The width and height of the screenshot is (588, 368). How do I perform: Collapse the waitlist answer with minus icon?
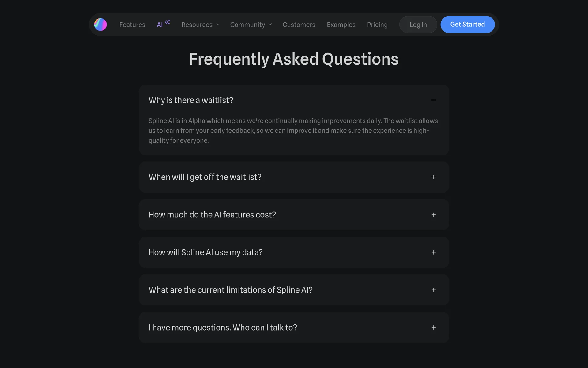tap(433, 100)
